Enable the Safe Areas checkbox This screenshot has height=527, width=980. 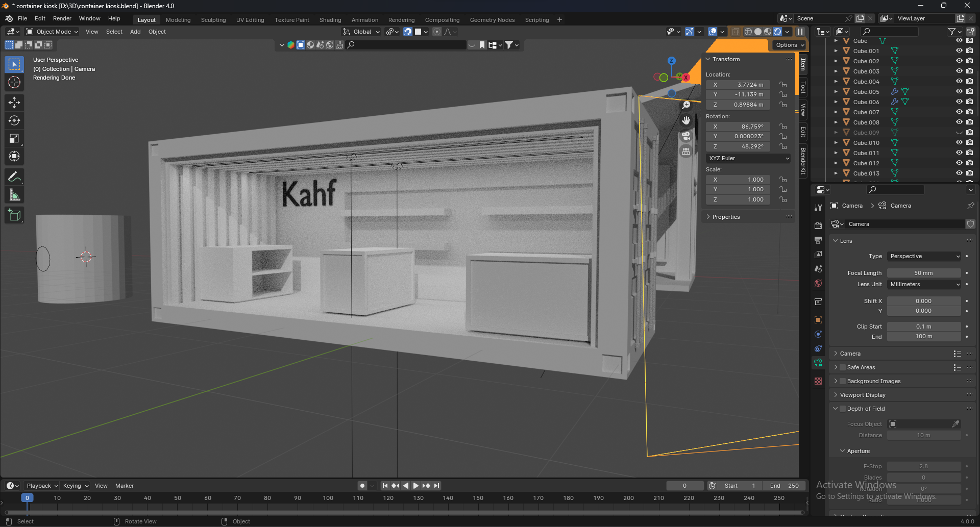pos(843,367)
